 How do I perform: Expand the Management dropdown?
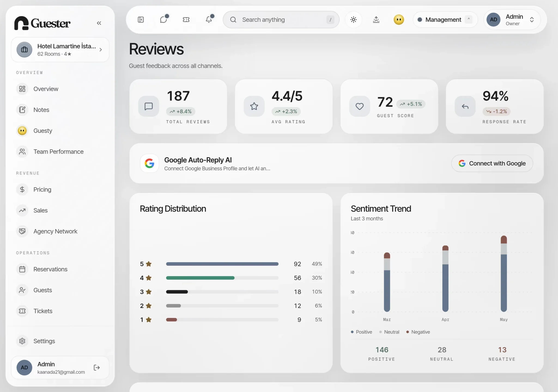pos(445,20)
